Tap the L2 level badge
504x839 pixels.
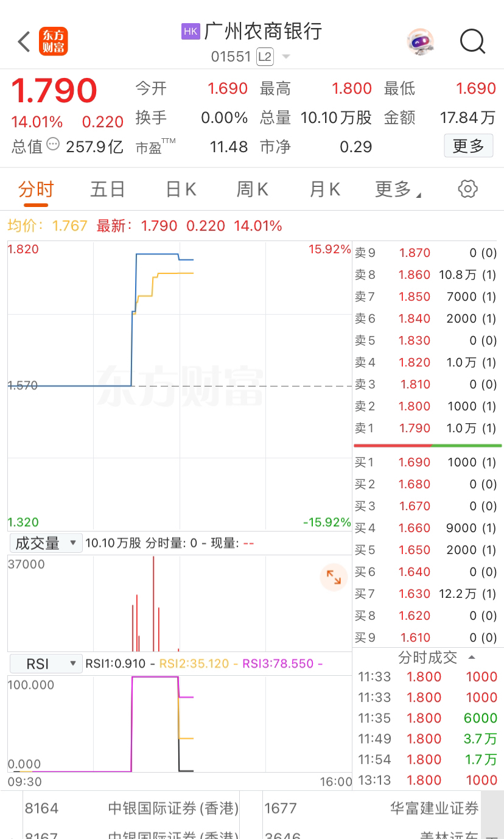[265, 57]
